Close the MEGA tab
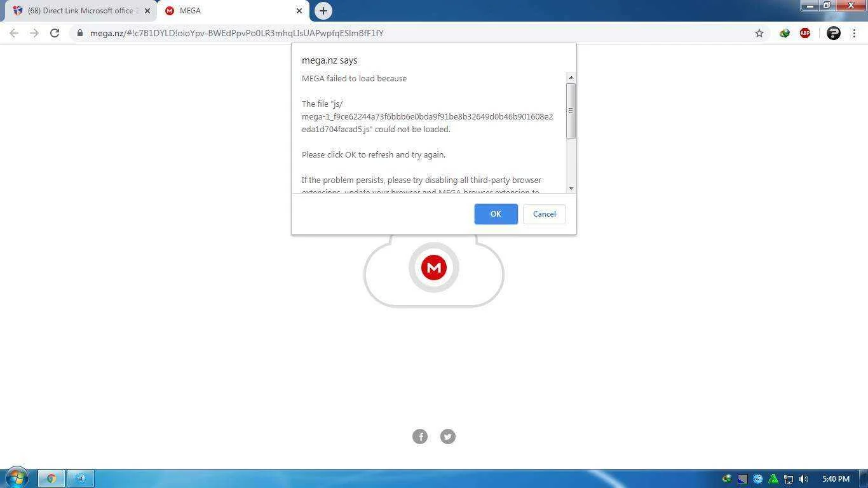The height and width of the screenshot is (488, 868). click(x=299, y=11)
